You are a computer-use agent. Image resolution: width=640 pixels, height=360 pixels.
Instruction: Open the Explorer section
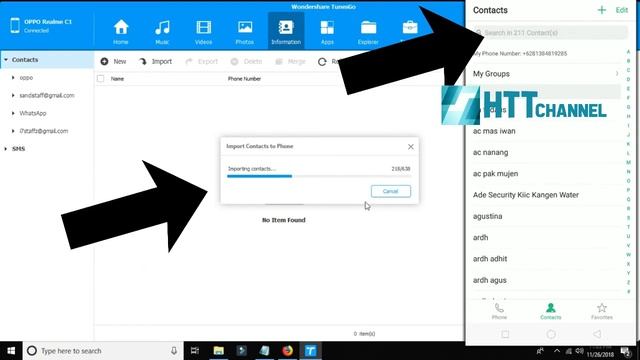[x=368, y=31]
